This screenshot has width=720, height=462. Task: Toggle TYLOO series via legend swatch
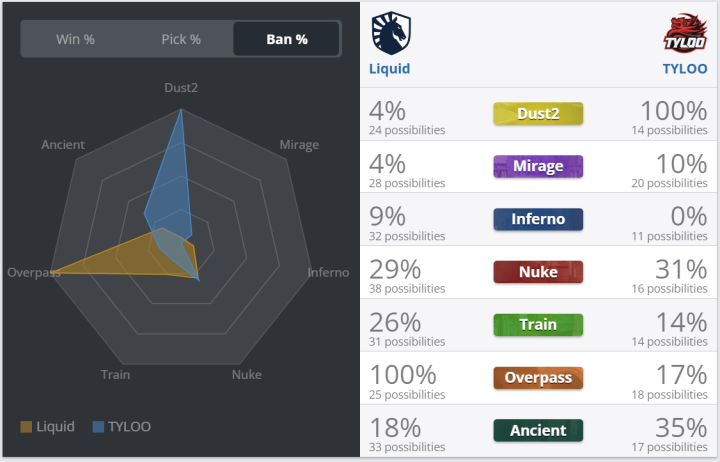click(98, 427)
